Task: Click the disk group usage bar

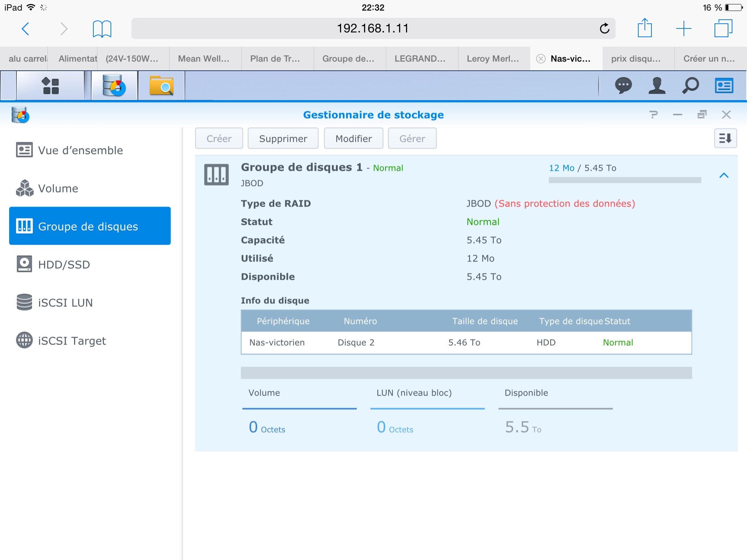Action: coord(624,180)
